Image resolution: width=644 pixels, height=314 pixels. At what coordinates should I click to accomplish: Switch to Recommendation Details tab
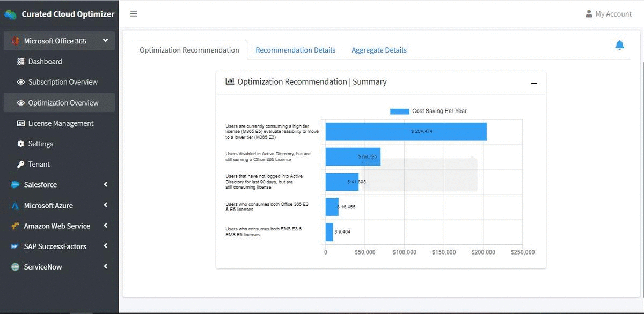tap(295, 50)
